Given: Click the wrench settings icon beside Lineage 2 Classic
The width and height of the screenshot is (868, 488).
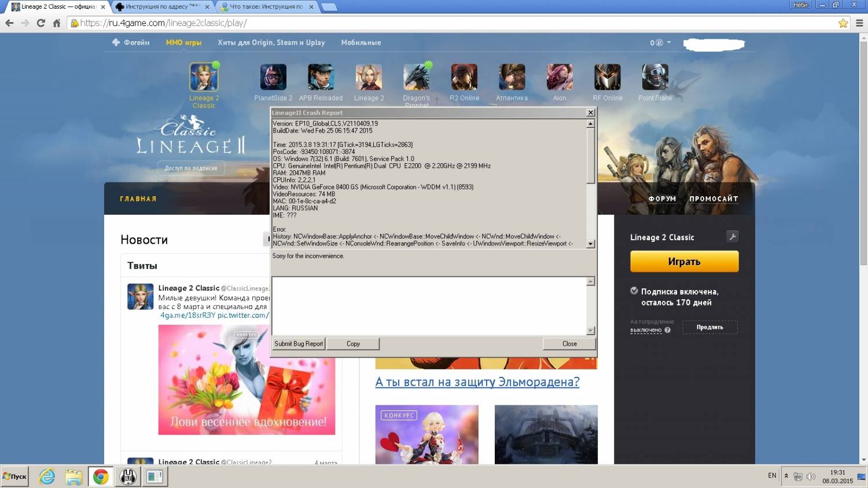Looking at the screenshot, I should tap(732, 237).
